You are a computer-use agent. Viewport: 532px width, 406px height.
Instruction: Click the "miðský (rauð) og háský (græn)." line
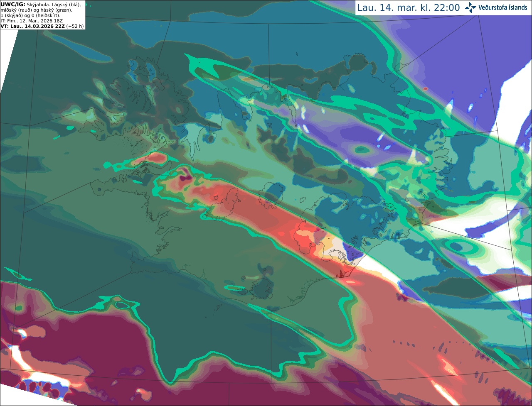click(x=36, y=10)
